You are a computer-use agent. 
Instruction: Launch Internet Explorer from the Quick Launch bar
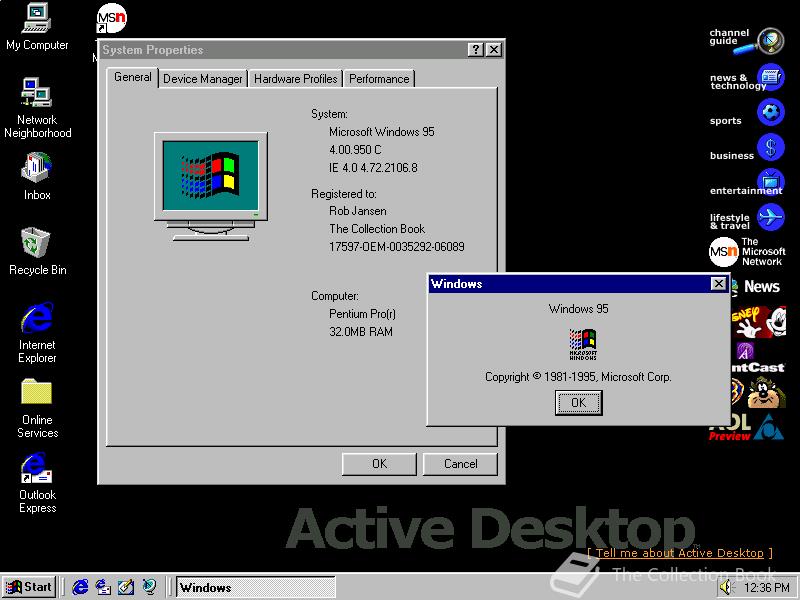[x=80, y=587]
